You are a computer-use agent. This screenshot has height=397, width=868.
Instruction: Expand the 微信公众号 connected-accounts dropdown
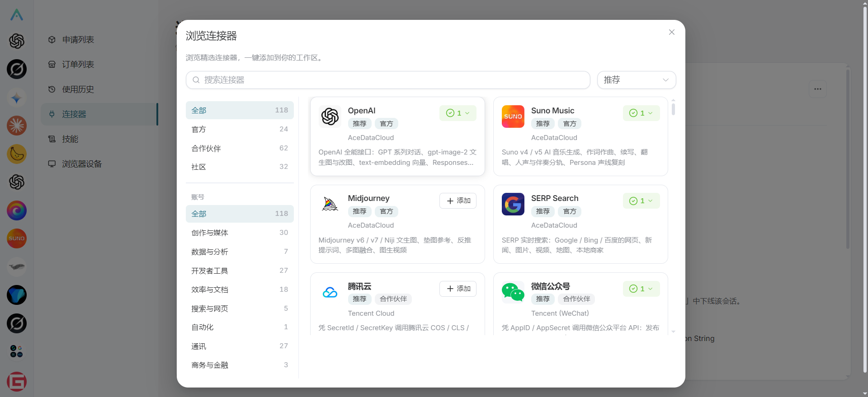(642, 289)
